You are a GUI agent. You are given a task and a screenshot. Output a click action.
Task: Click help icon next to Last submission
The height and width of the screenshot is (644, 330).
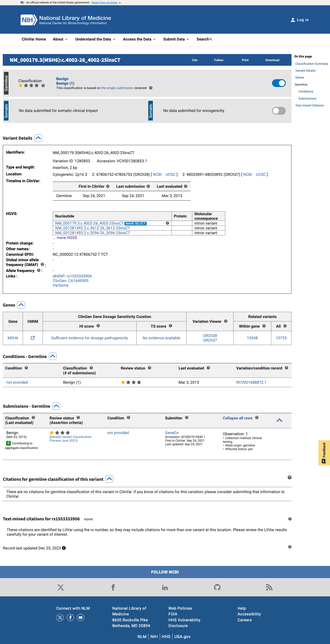(148, 186)
